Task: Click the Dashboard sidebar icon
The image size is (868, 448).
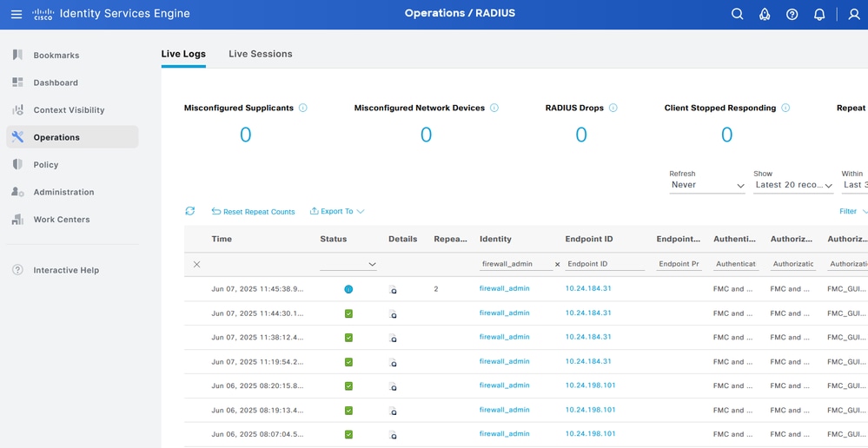Action: (17, 82)
